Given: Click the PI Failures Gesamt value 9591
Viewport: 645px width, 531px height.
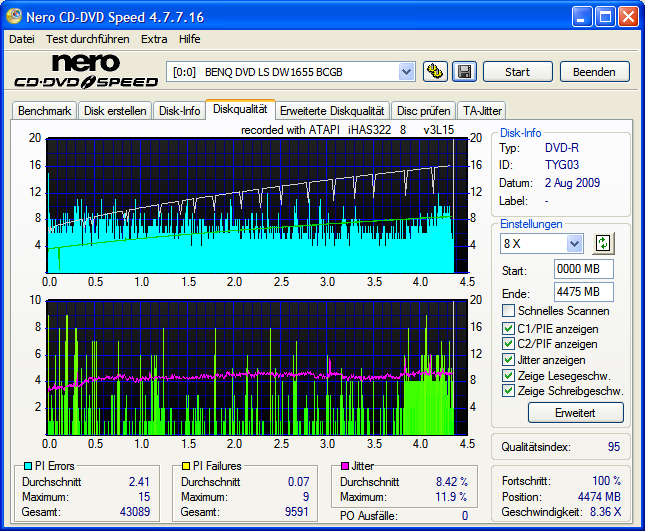Looking at the screenshot, I should coord(297,512).
